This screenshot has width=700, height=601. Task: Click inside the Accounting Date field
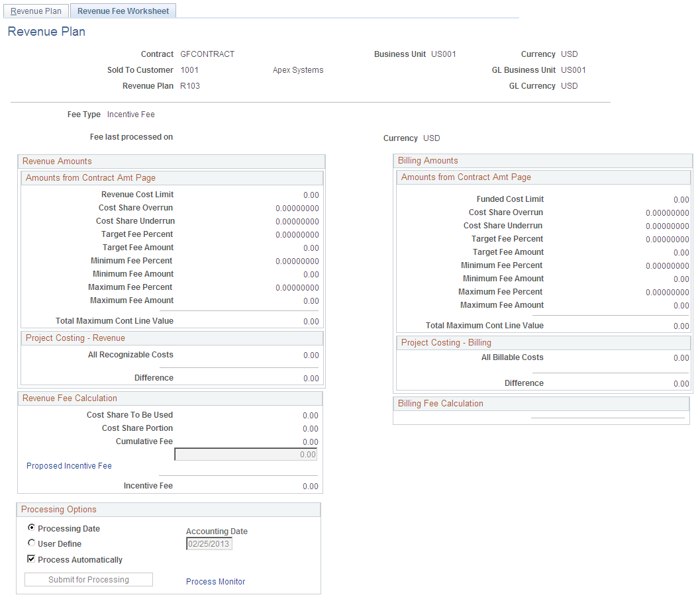(x=209, y=543)
